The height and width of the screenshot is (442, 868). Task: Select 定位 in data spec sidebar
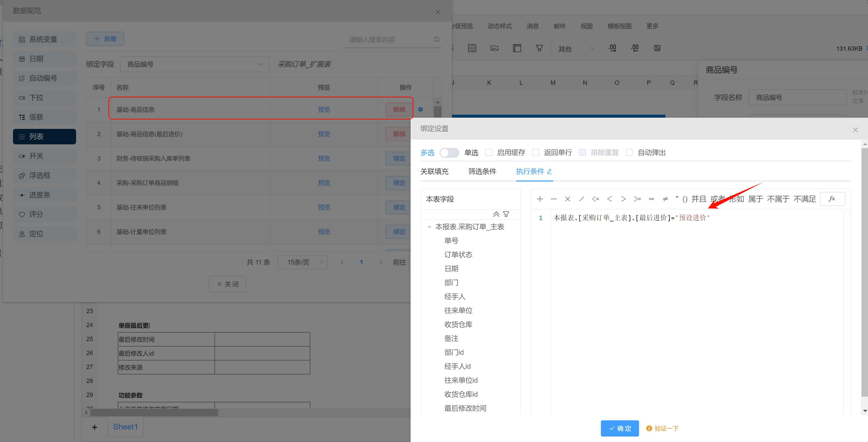coord(44,234)
